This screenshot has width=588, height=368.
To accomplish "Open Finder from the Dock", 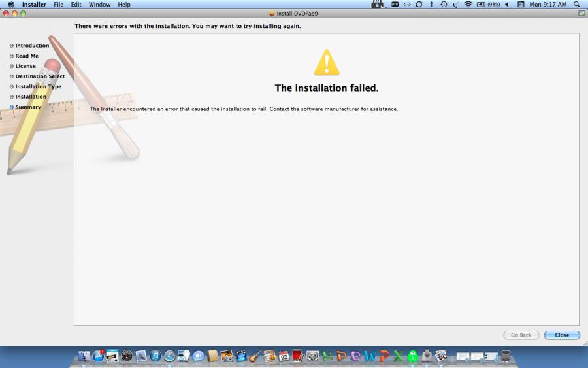I will (x=84, y=356).
